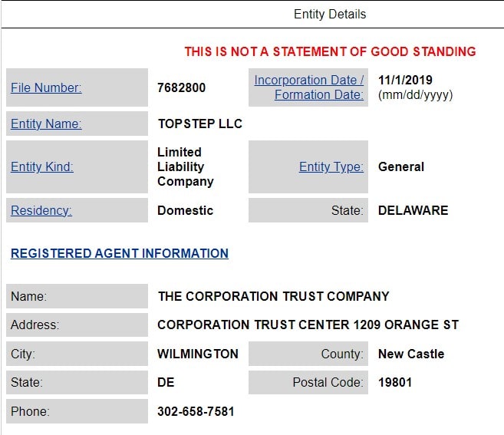
Task: Select the postal code 19801
Action: [x=395, y=382]
